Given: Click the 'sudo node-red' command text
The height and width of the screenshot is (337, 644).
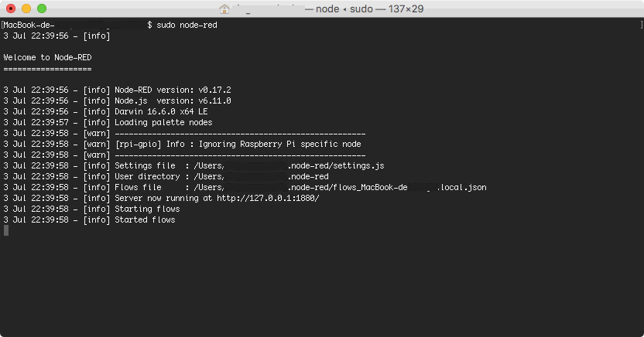Looking at the screenshot, I should click(187, 25).
